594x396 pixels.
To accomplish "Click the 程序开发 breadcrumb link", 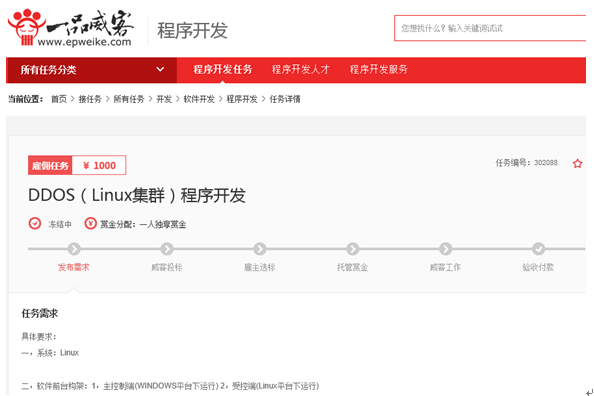I will tap(242, 99).
